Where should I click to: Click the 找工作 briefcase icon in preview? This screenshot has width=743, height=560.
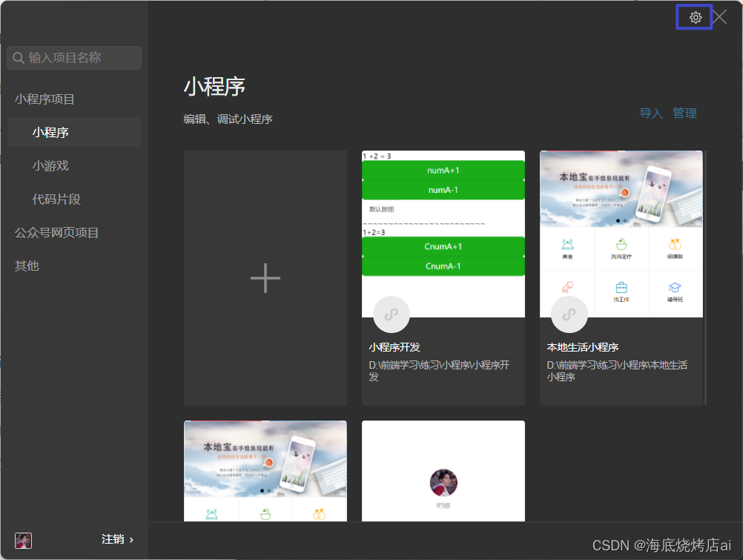(x=622, y=288)
